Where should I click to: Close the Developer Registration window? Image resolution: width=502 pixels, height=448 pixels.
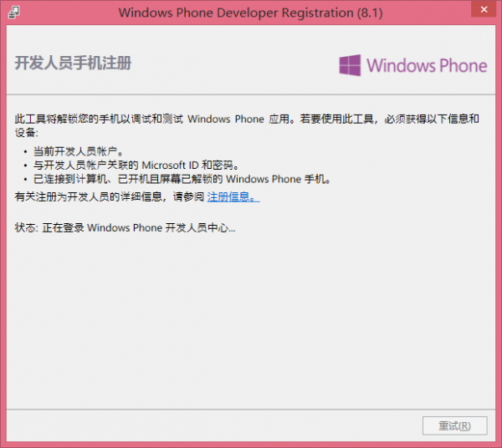tap(484, 9)
